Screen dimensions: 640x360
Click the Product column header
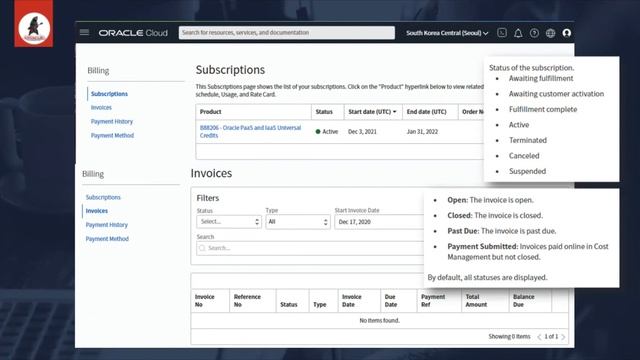click(x=211, y=112)
